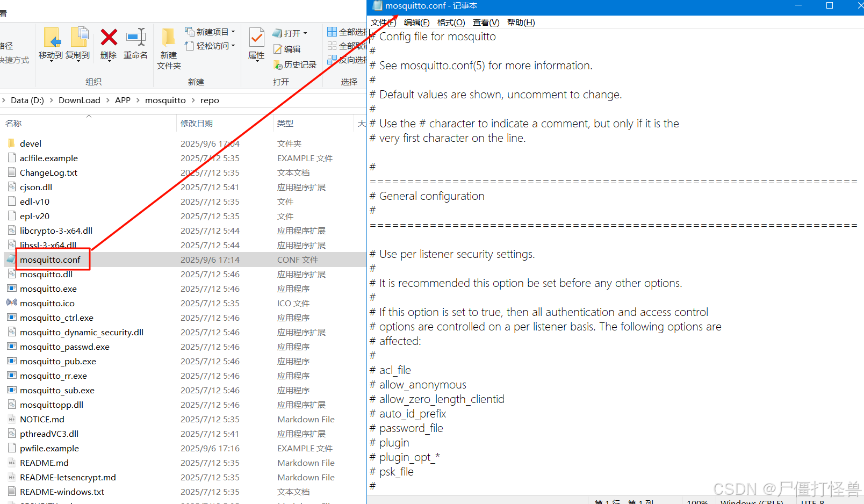Select the edl-v10 file icon
Screen dimensions: 864x504
pyautogui.click(x=11, y=201)
